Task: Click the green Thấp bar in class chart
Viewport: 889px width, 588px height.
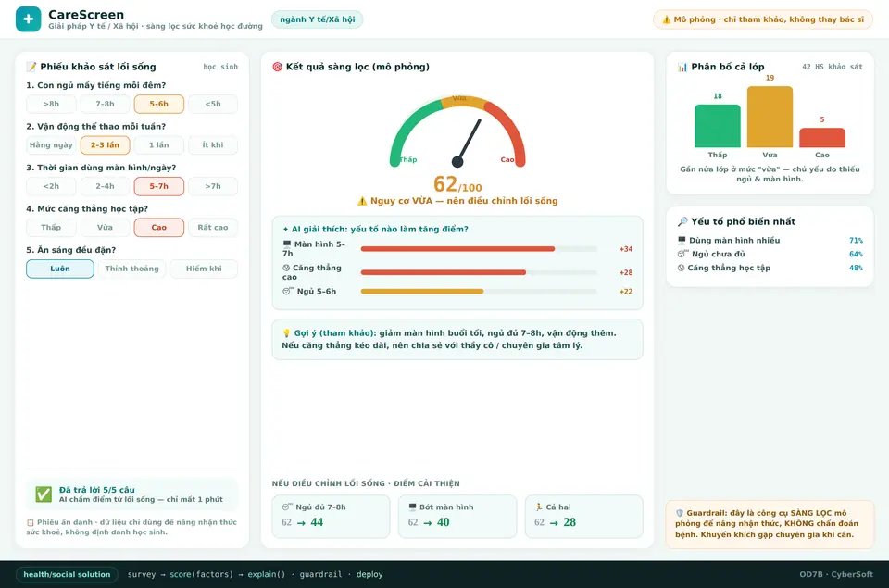Action: [718, 126]
